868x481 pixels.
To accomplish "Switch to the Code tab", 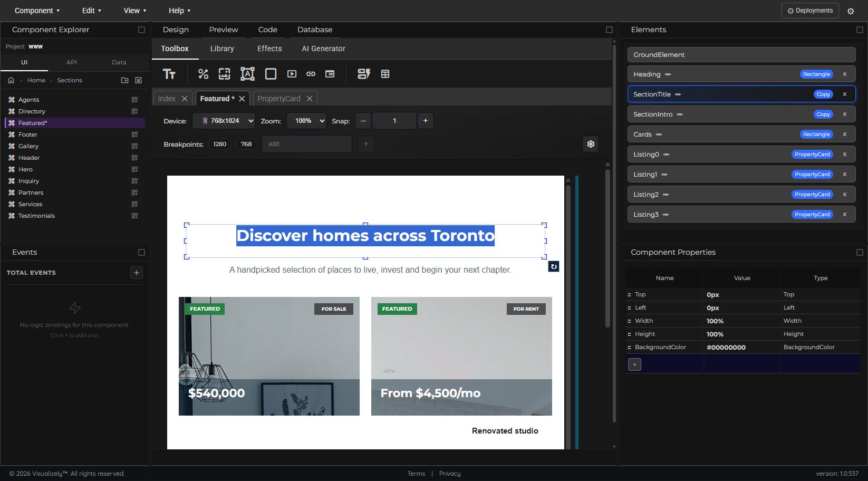I will [x=268, y=30].
